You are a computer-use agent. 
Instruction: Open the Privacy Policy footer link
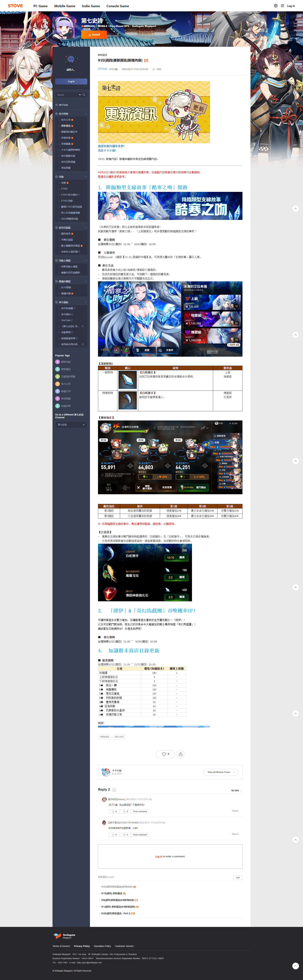(82, 946)
